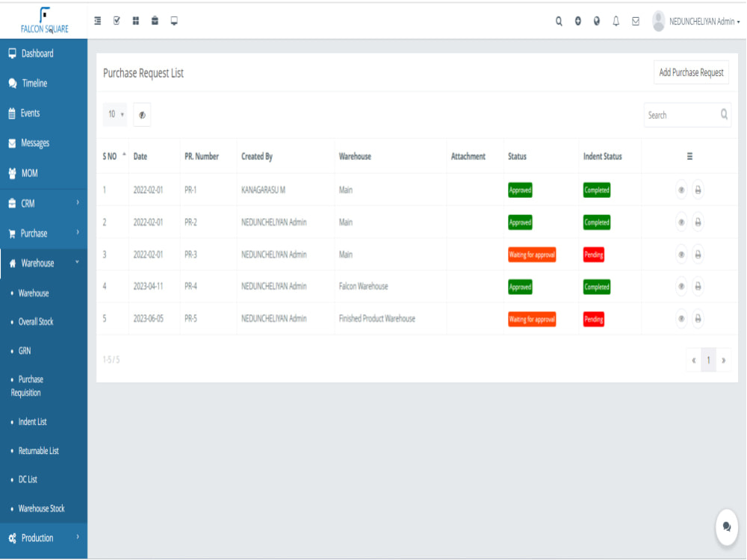Screen dimensions: 747x560
Task: Print purchase request PR-5
Action: 698,319
